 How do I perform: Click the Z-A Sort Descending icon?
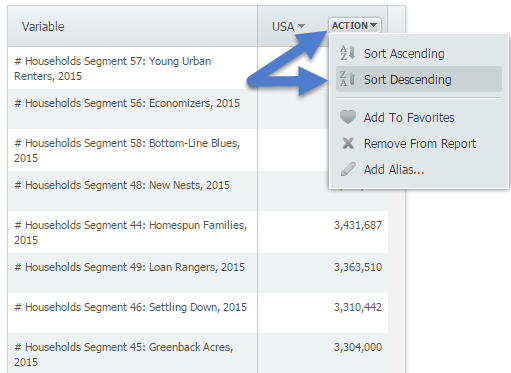click(348, 79)
